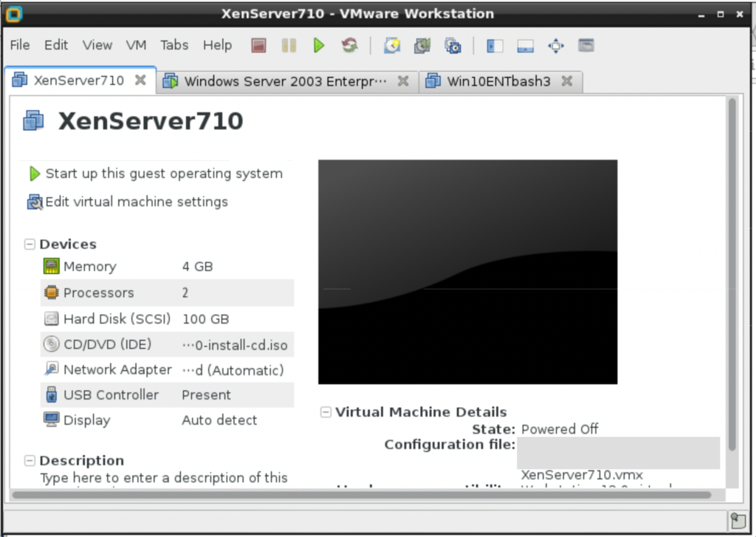This screenshot has height=537, width=756.
Task: Click the large XenServer710 VM heading icon
Action: click(33, 120)
